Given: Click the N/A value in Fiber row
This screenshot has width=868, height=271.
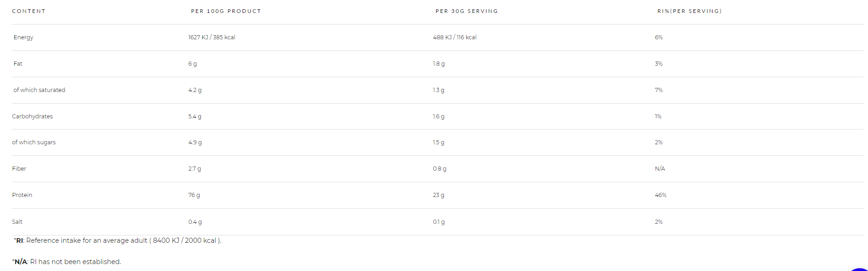Looking at the screenshot, I should point(660,169).
